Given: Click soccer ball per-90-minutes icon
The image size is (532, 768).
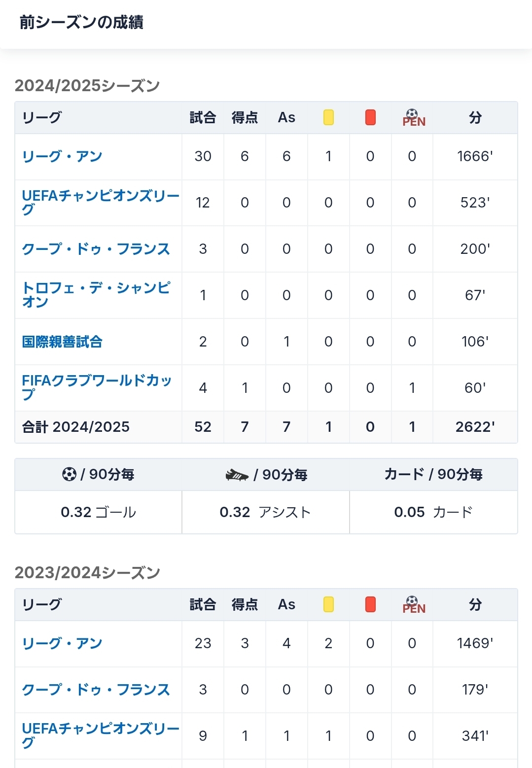Looking at the screenshot, I should 70,474.
